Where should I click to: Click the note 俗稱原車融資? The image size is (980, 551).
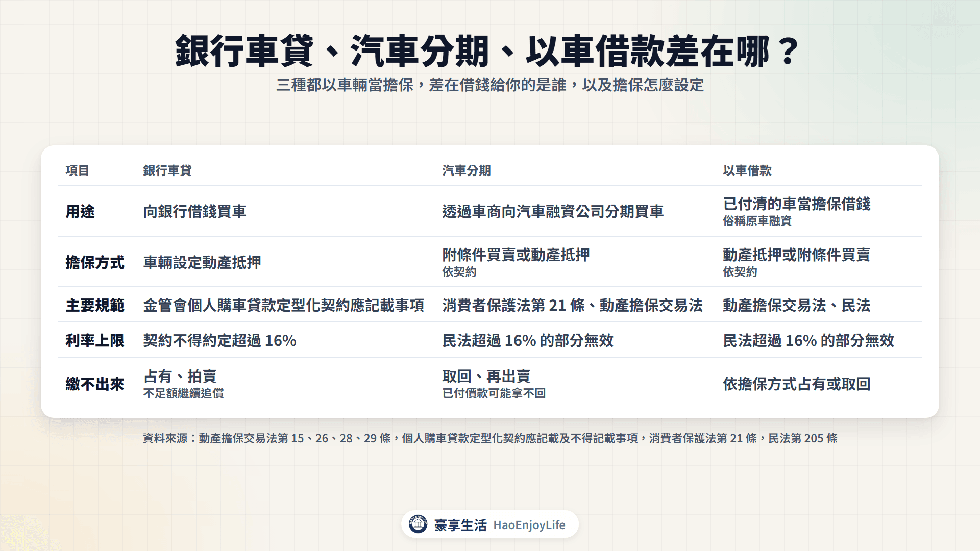757,221
